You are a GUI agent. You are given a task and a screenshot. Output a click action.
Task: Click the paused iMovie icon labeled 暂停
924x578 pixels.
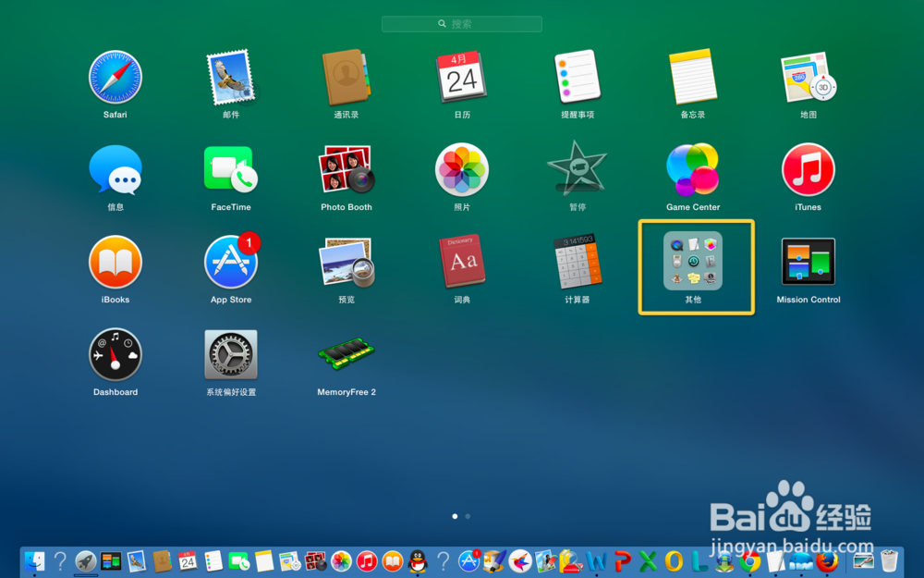(x=577, y=170)
